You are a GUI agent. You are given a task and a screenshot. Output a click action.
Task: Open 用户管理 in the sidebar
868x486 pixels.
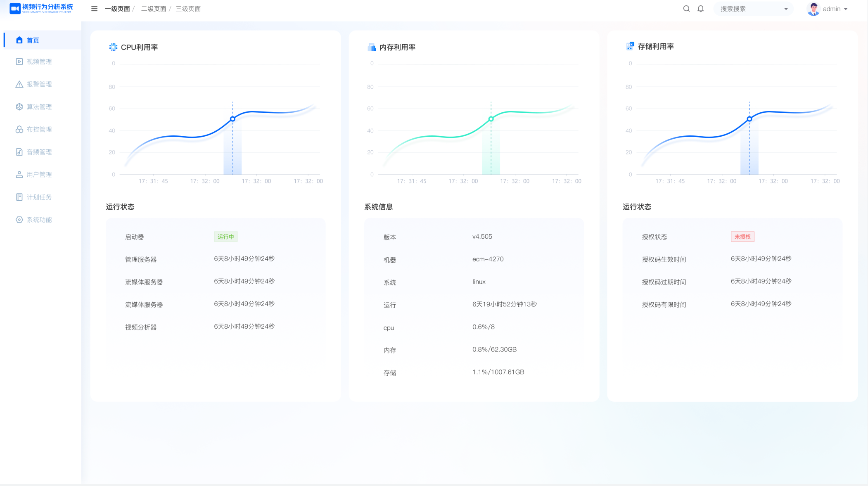[39, 175]
